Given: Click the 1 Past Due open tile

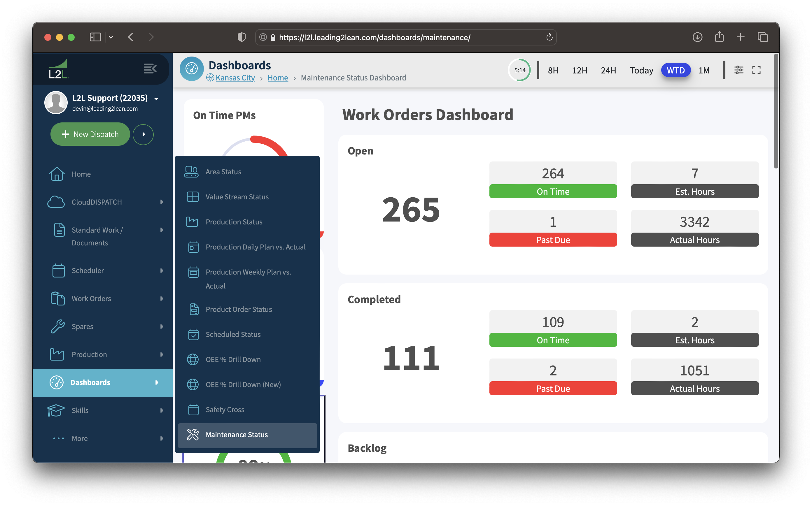Looking at the screenshot, I should coord(553,228).
